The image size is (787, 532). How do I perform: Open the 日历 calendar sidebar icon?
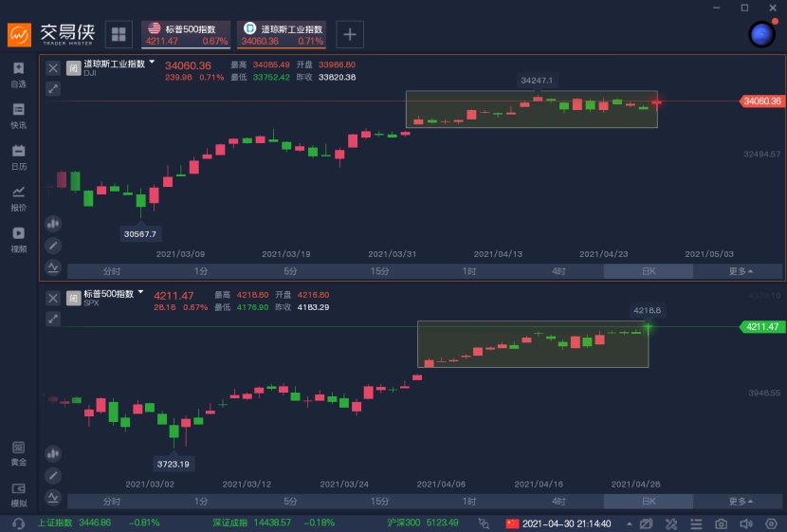click(x=19, y=157)
